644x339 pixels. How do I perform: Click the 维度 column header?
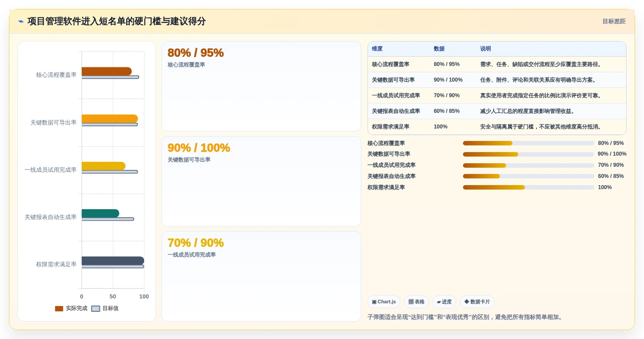click(x=377, y=49)
